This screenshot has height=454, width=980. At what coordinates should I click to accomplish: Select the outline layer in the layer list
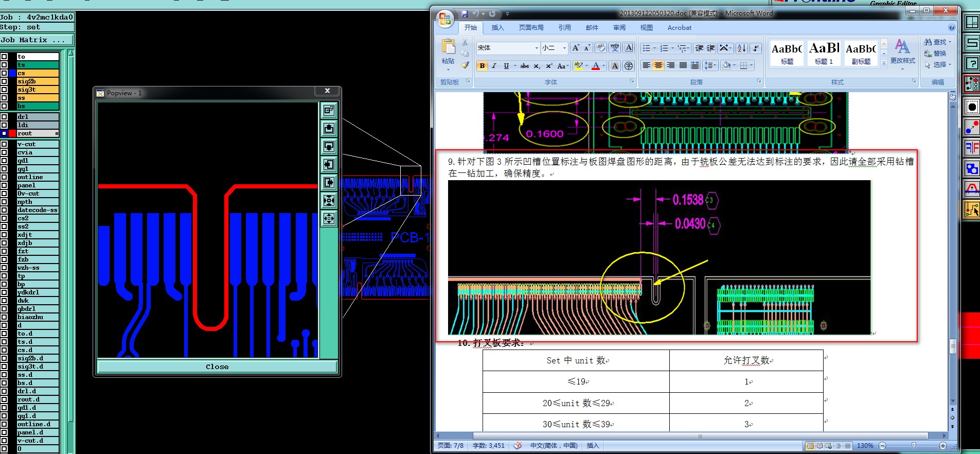click(37, 177)
